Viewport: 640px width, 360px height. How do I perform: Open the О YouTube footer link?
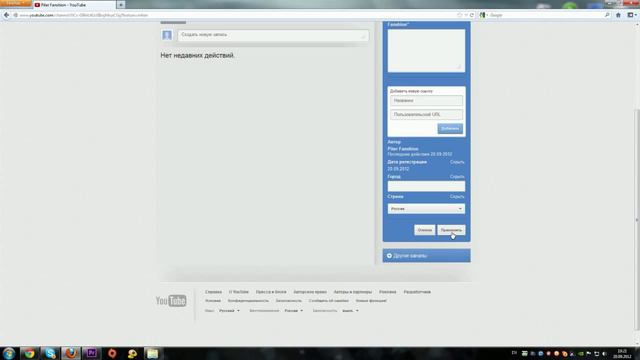click(239, 292)
